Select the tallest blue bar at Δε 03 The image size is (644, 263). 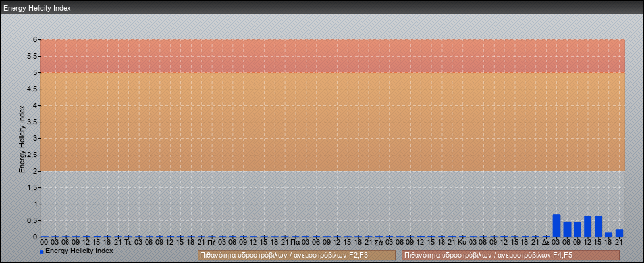[x=556, y=226]
